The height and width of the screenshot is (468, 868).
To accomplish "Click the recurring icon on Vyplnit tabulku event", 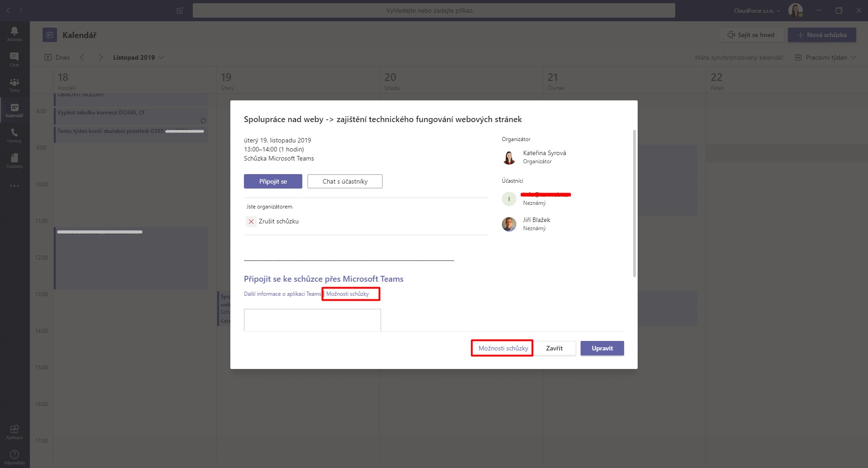I will 203,121.
